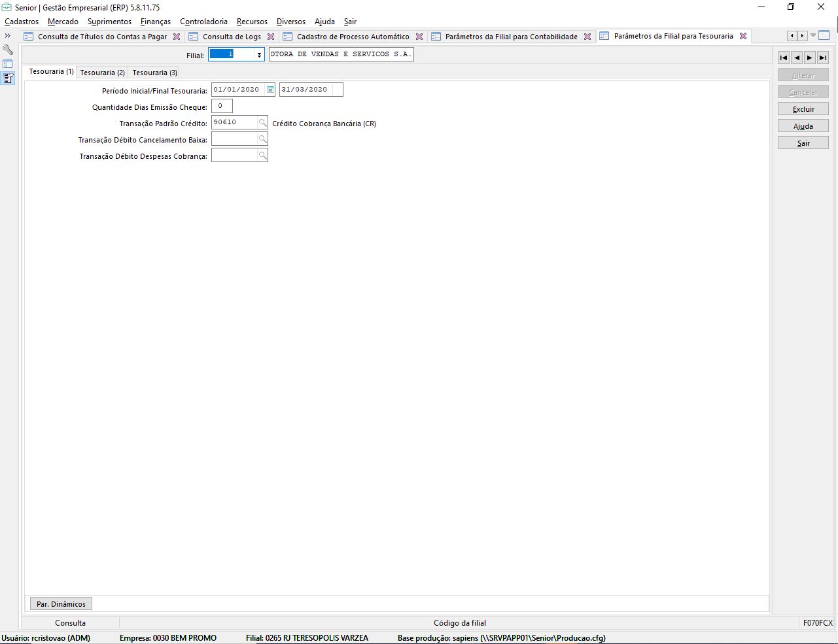The width and height of the screenshot is (838, 644).
Task: Close the Consulta de Logs tab
Action: pyautogui.click(x=271, y=37)
